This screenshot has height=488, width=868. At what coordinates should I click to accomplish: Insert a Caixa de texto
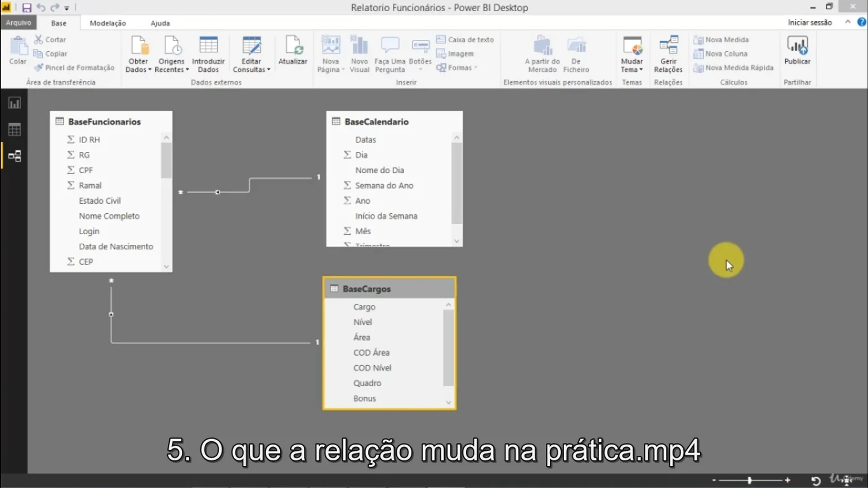pyautogui.click(x=465, y=40)
